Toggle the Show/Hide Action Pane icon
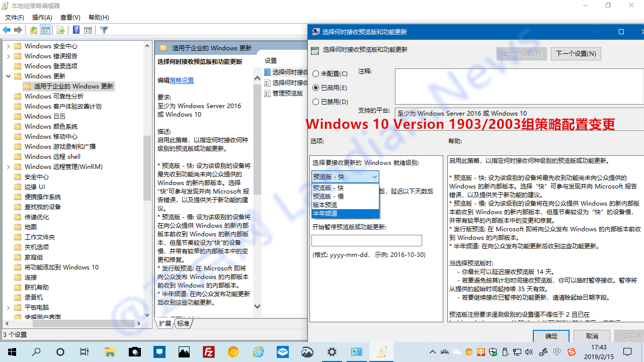Viewport: 644px width, 362px height. pos(89,30)
